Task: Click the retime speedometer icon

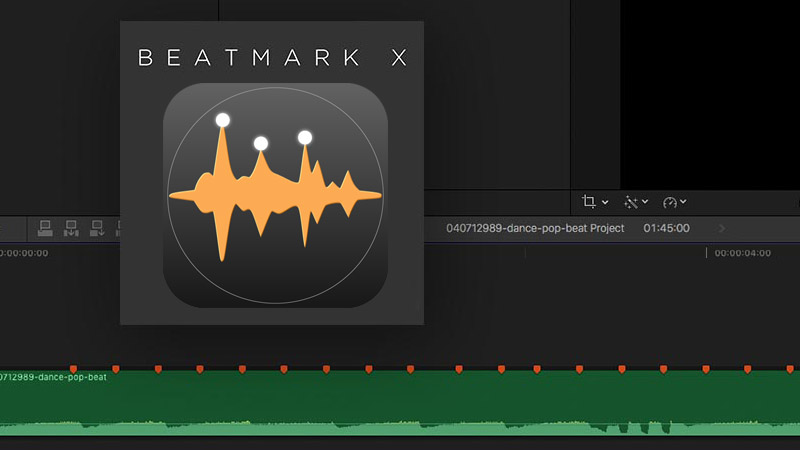Action: [669, 203]
